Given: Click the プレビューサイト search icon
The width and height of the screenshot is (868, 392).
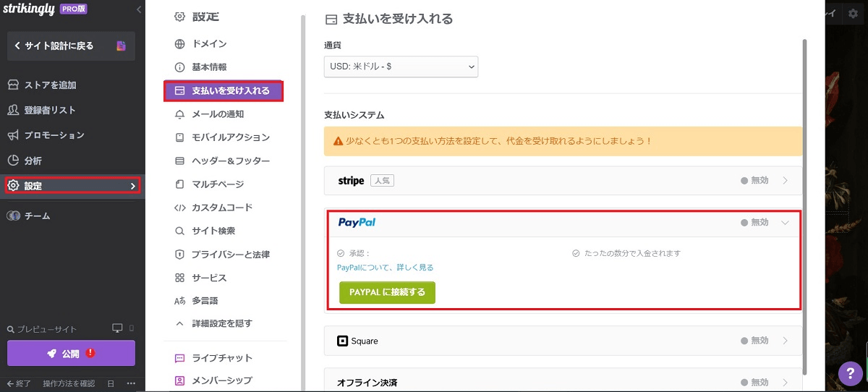Looking at the screenshot, I should coord(10,329).
